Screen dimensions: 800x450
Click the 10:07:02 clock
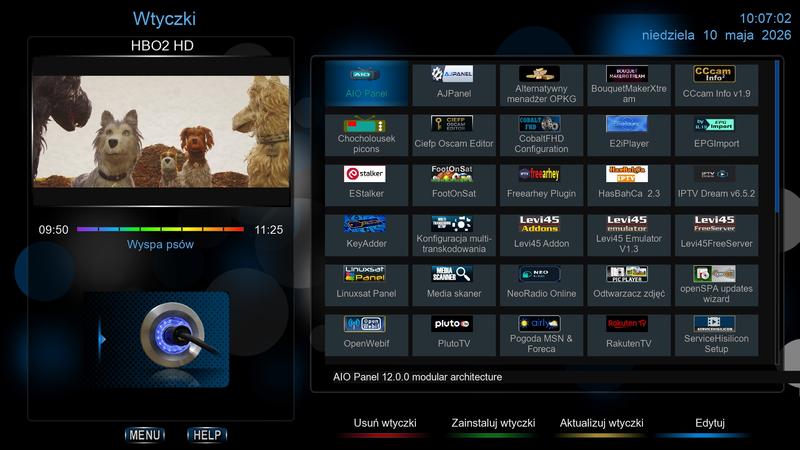pos(765,18)
